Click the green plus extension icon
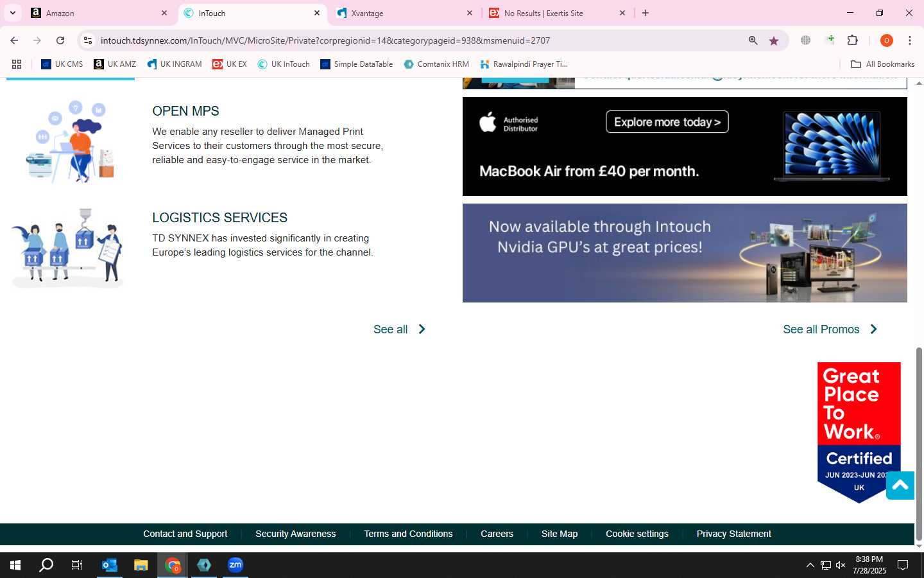924x578 pixels. point(830,40)
